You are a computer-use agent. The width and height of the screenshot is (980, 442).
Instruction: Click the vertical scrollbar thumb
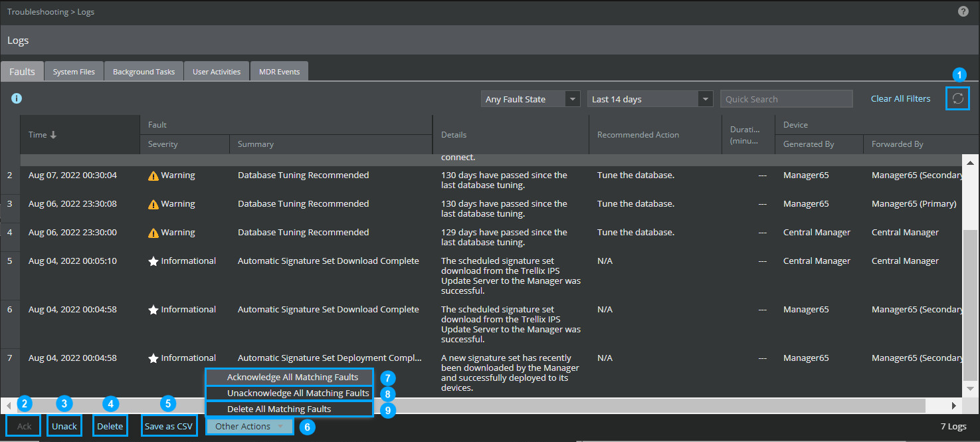970,306
